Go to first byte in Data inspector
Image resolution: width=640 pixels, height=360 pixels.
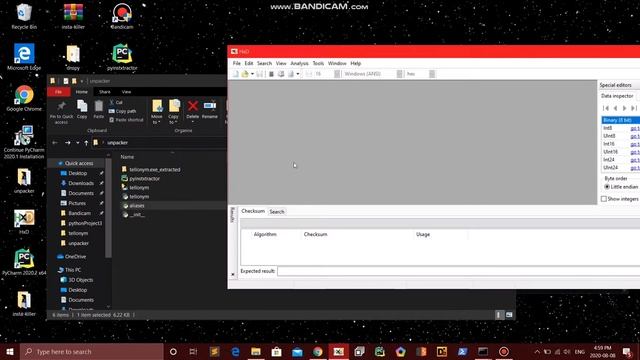[606, 108]
